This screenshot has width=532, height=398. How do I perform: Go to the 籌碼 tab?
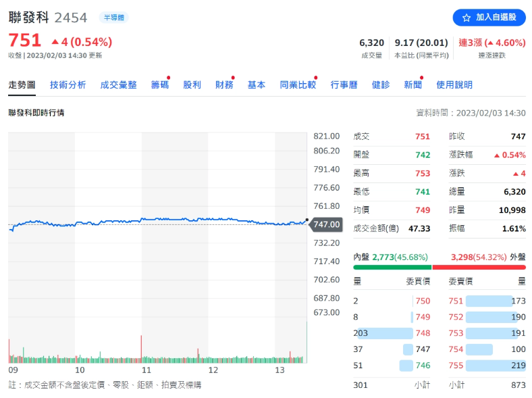click(160, 84)
